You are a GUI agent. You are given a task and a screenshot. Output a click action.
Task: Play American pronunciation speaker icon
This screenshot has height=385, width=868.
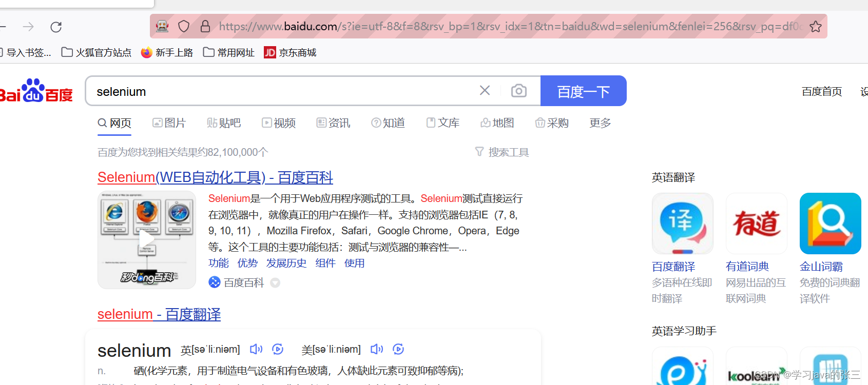(377, 349)
